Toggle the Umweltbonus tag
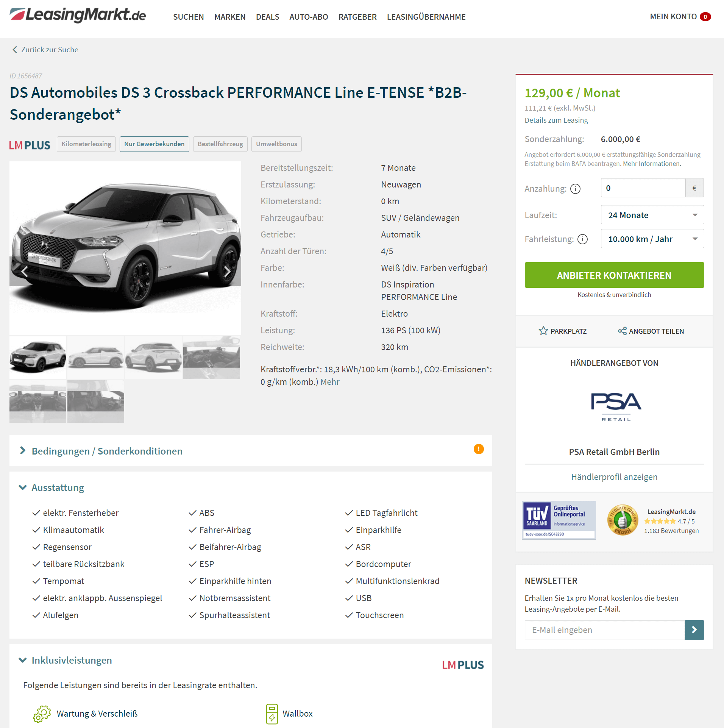Viewport: 724px width, 728px height. point(276,144)
